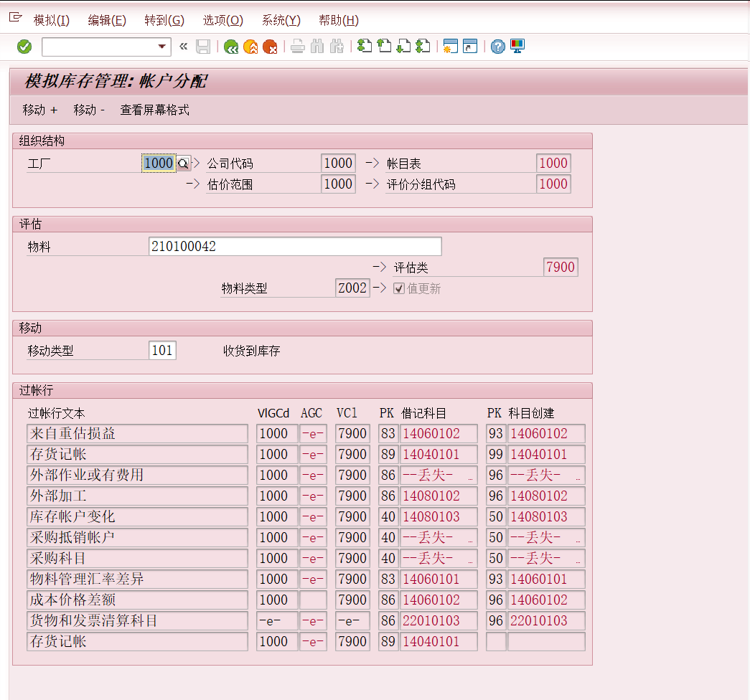
Task: Click the yellow Exit icon
Action: pos(250,47)
